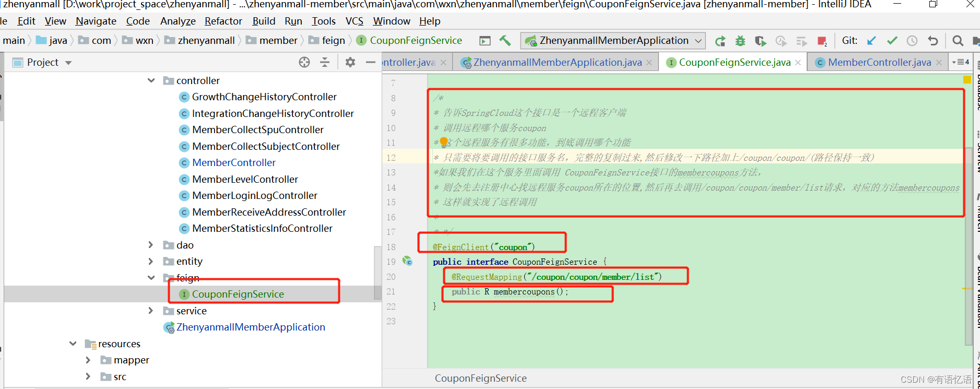Click the navigation bar run-target window icon
This screenshot has width=980, height=389.
[x=485, y=41]
